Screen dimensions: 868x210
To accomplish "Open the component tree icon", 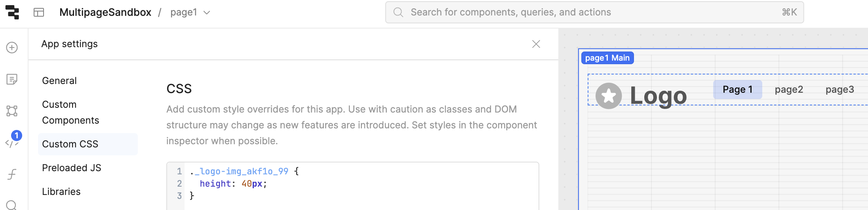I will 12,111.
